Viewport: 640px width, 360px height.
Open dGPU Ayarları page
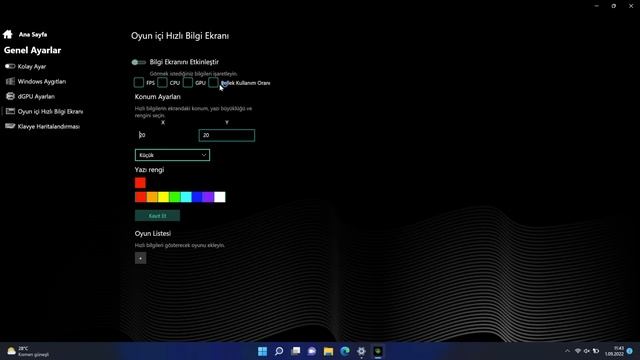(36, 97)
